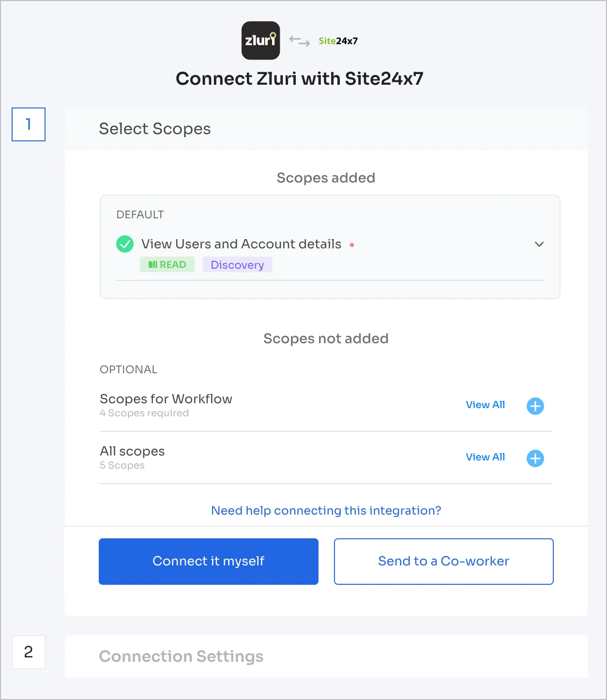Image resolution: width=607 pixels, height=700 pixels.
Task: Click the Scopes for Workflow row title
Action: [166, 399]
